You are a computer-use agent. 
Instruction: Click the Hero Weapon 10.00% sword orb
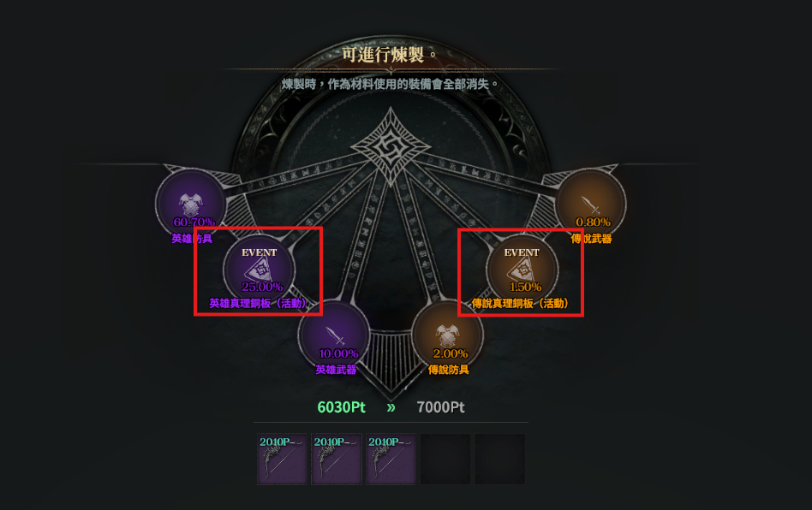click(334, 335)
